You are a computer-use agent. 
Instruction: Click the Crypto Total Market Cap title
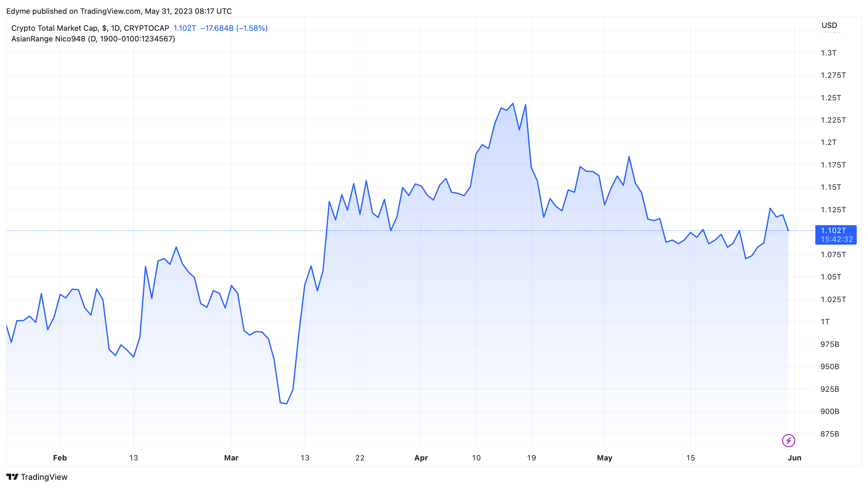[90, 28]
